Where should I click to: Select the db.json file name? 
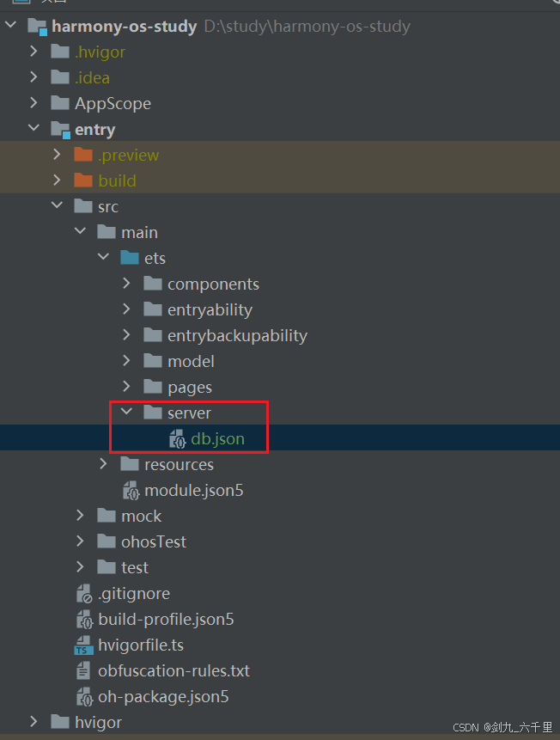click(217, 439)
